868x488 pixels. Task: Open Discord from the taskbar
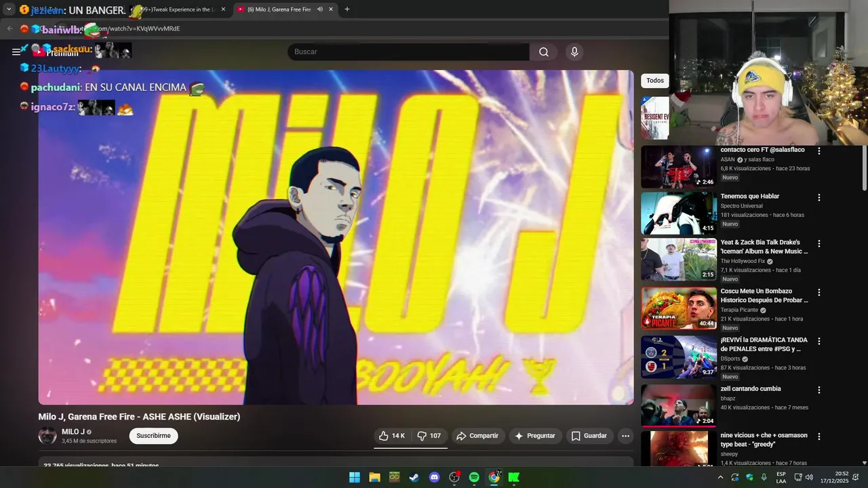(435, 477)
